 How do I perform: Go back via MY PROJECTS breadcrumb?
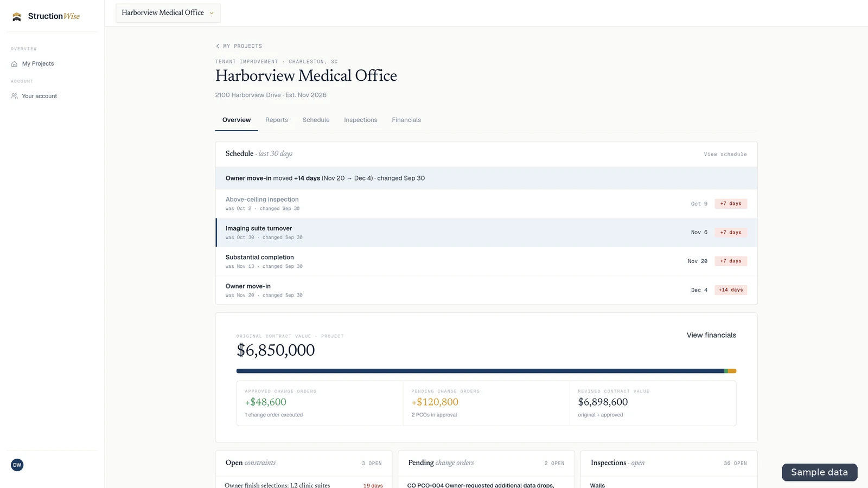(242, 46)
